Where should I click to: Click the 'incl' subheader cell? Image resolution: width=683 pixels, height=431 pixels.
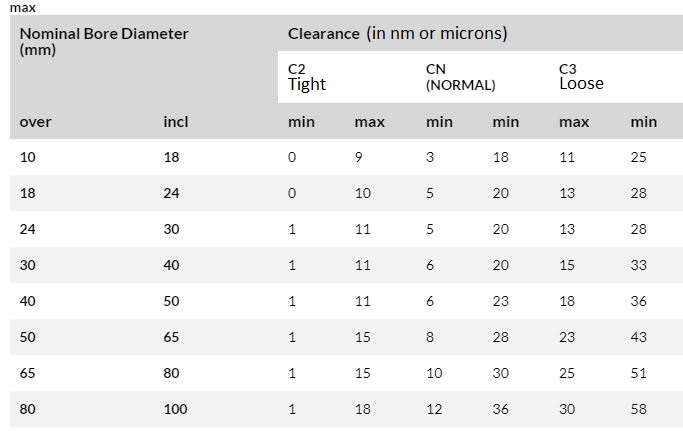point(175,122)
